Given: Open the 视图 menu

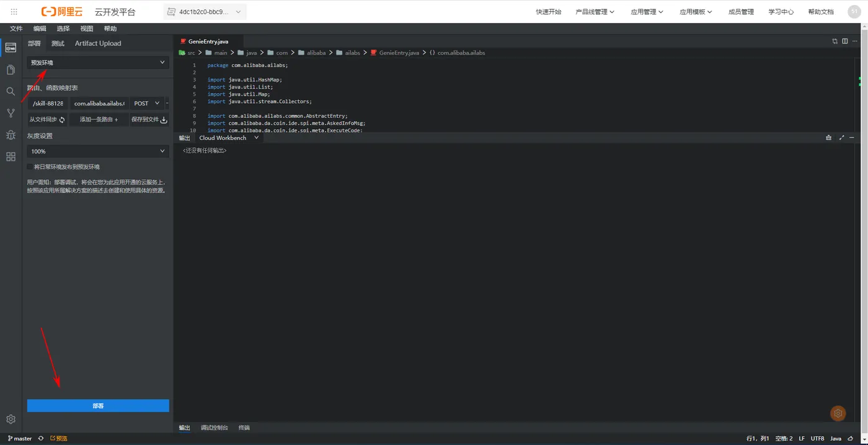Looking at the screenshot, I should [x=87, y=29].
